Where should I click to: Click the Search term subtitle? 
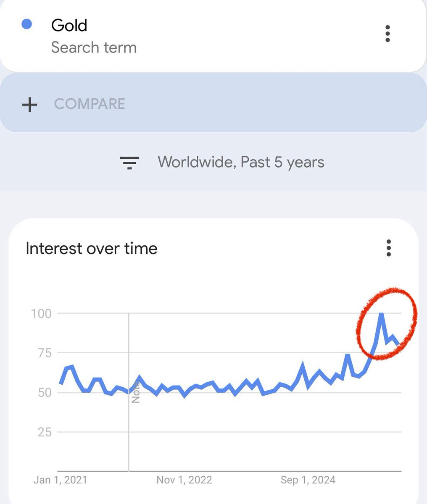(94, 47)
